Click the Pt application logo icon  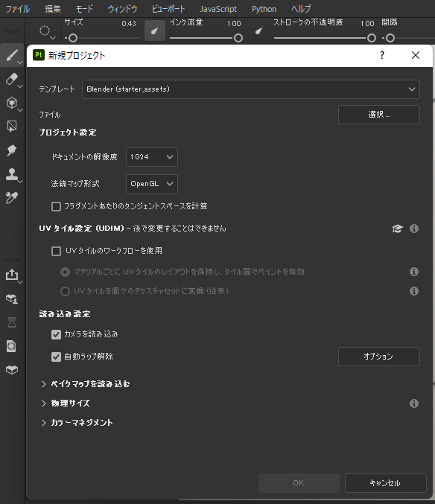[39, 55]
